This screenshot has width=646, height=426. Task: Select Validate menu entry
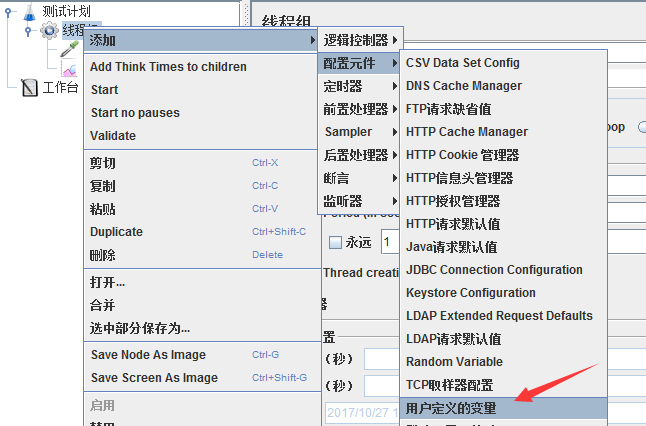tap(202, 136)
